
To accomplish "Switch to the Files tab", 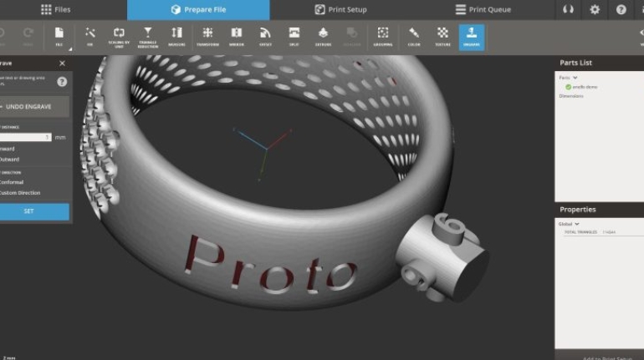I will [x=56, y=9].
